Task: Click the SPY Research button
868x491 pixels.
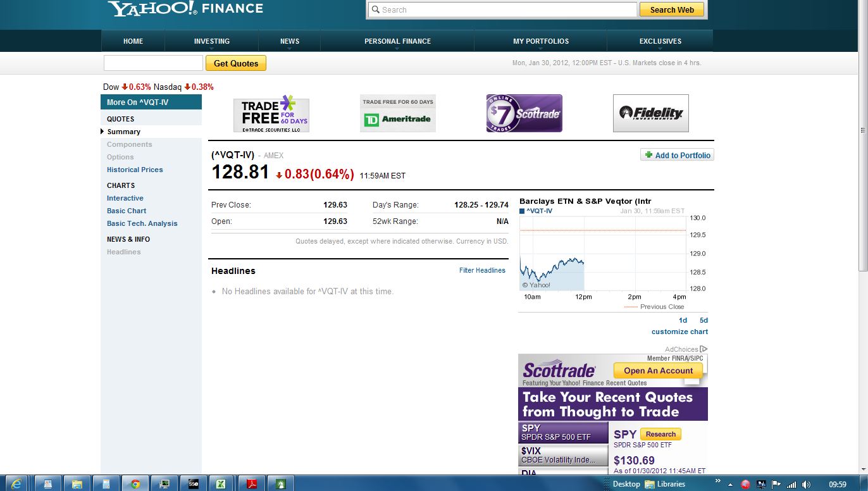Action: point(660,434)
